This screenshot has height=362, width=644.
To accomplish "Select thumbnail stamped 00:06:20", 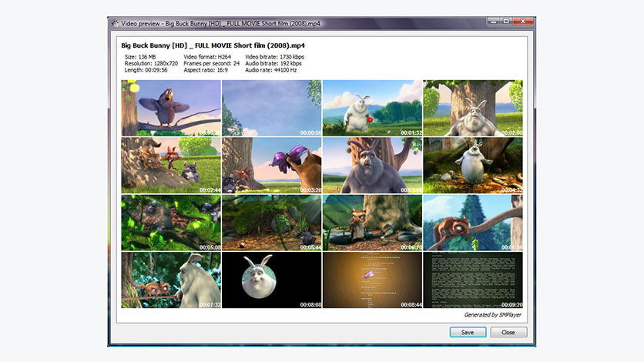I will coord(372,223).
